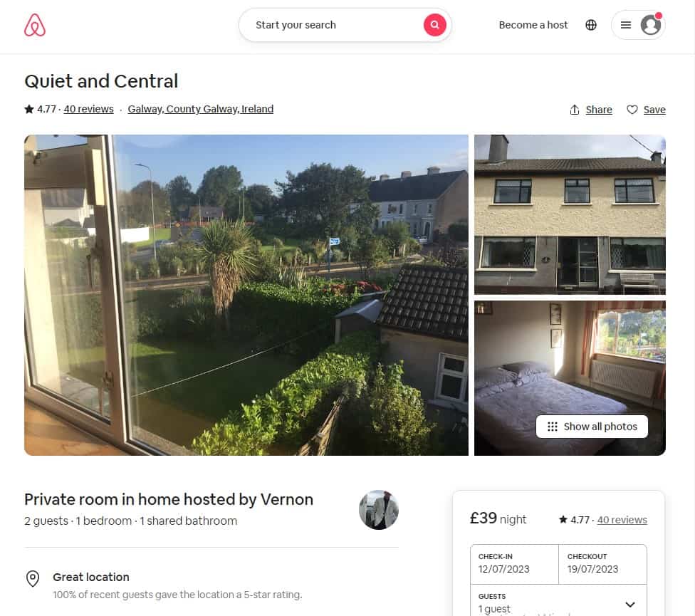Open the hamburger menu icon

(x=625, y=25)
